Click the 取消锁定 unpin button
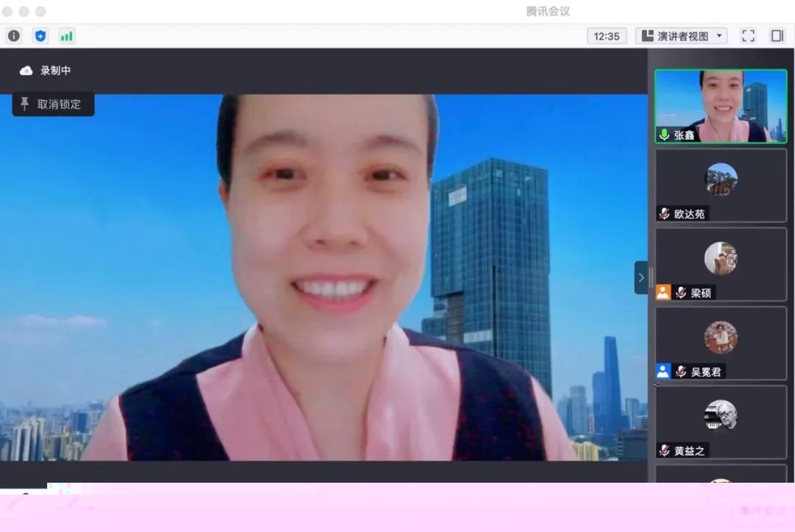 pyautogui.click(x=53, y=104)
